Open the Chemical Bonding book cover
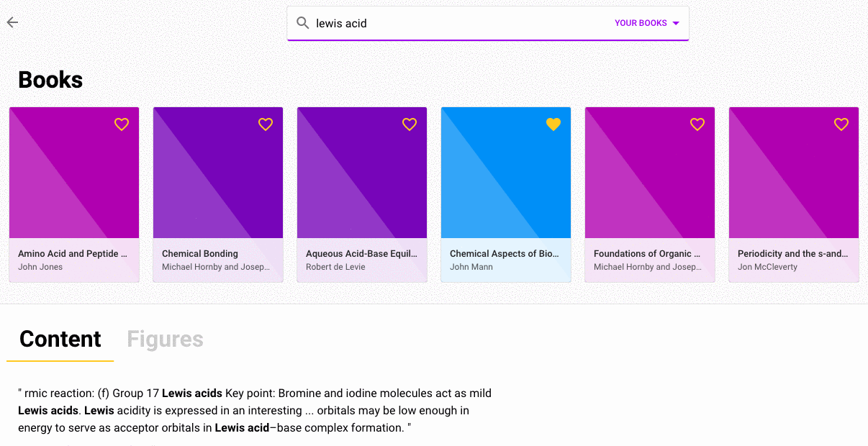 pyautogui.click(x=218, y=173)
